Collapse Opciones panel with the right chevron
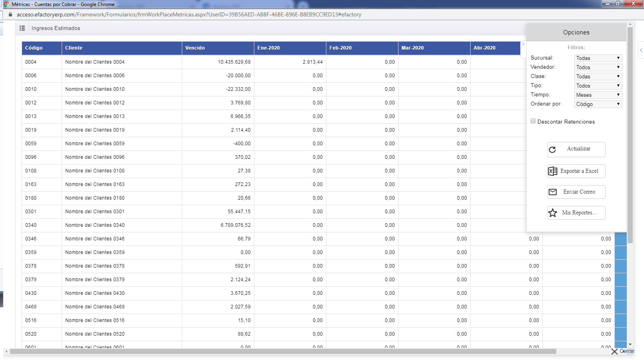The width and height of the screenshot is (644, 360). pos(523,44)
